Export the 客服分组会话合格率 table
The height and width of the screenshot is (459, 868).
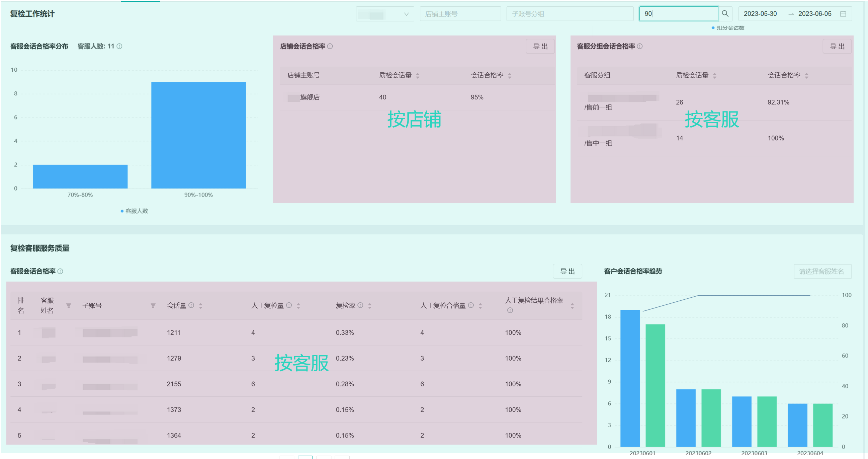point(837,47)
